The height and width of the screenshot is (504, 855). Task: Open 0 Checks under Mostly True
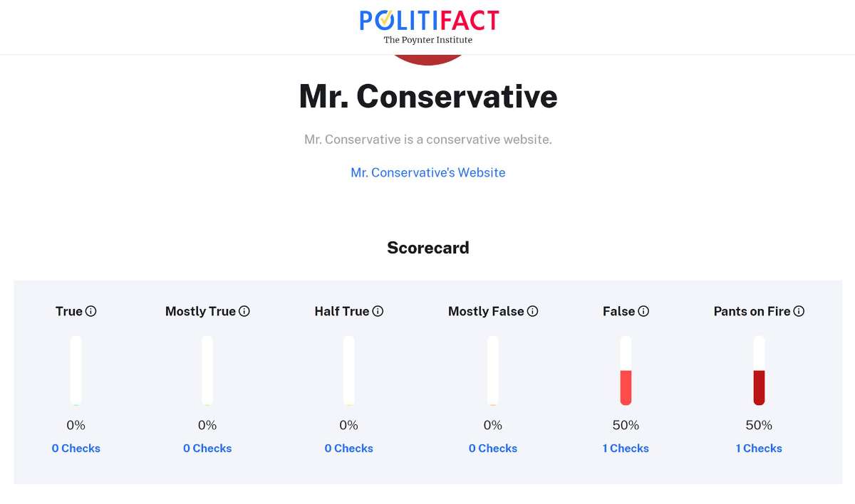coord(207,448)
